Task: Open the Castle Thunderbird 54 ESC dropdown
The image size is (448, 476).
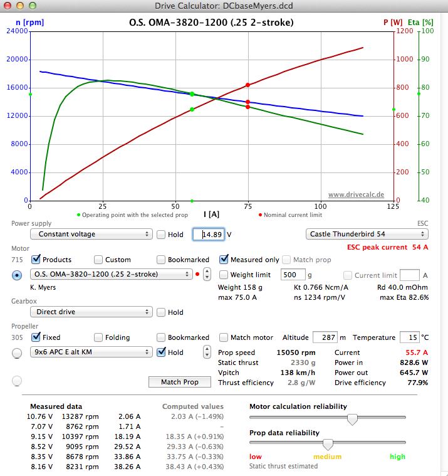Action: (x=367, y=234)
